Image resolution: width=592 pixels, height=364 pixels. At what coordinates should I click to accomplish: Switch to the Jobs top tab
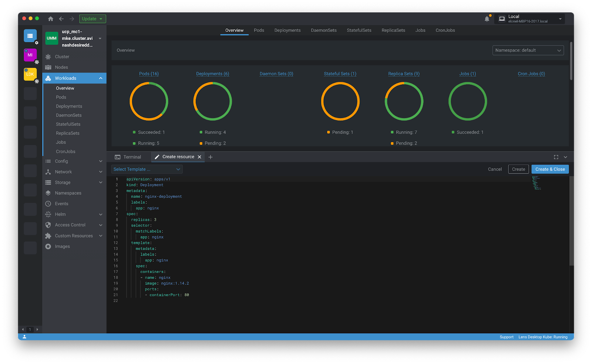coord(420,30)
